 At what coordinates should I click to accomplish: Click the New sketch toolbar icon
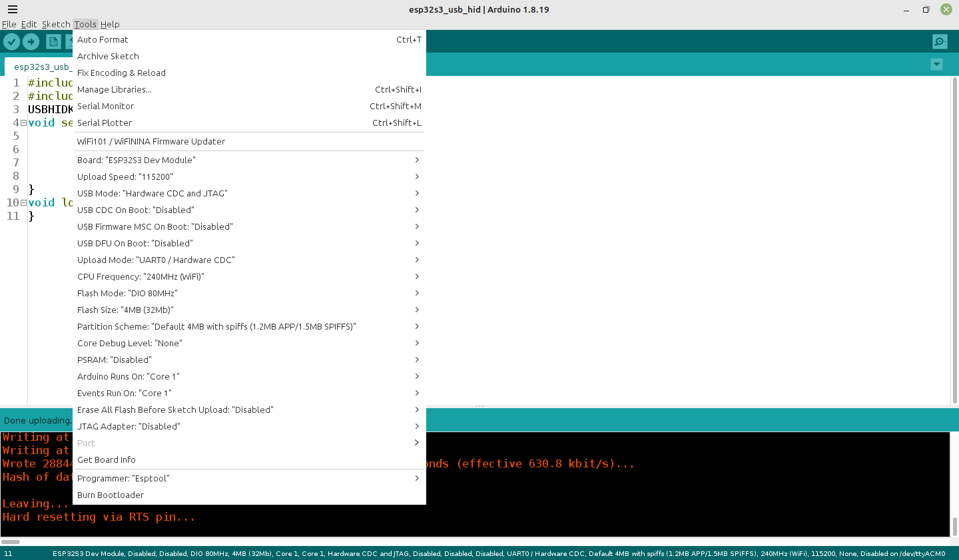[x=53, y=42]
